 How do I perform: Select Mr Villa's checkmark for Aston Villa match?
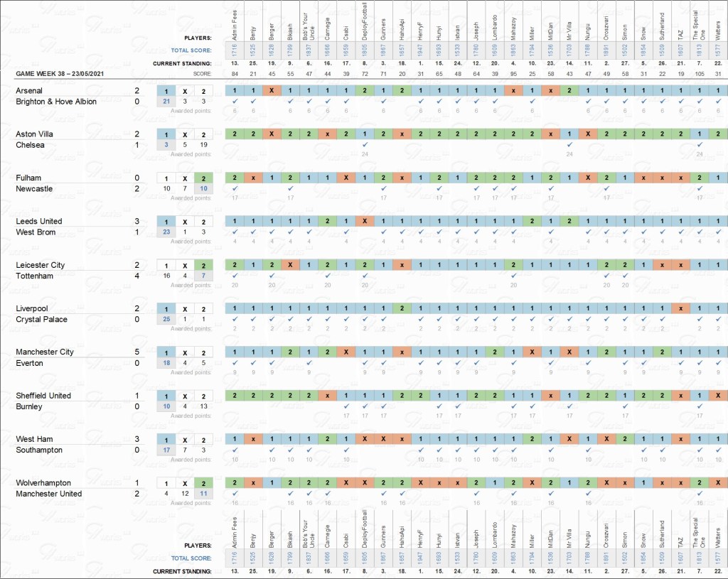(x=569, y=145)
